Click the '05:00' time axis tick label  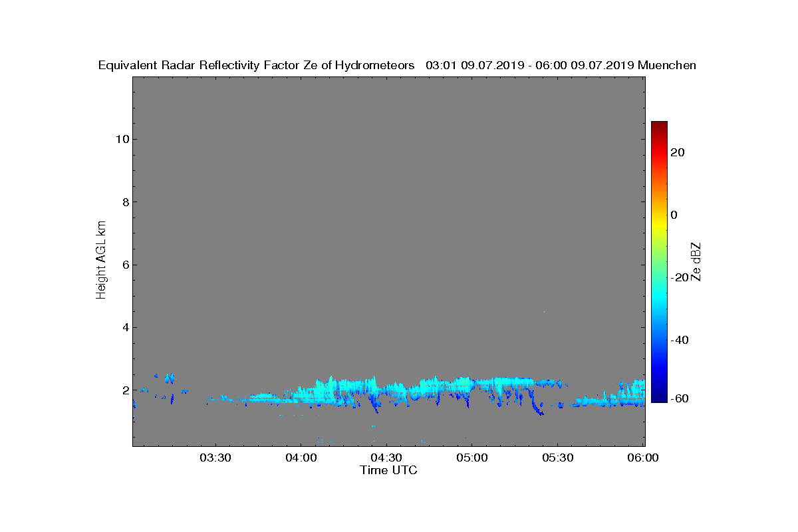pos(472,458)
